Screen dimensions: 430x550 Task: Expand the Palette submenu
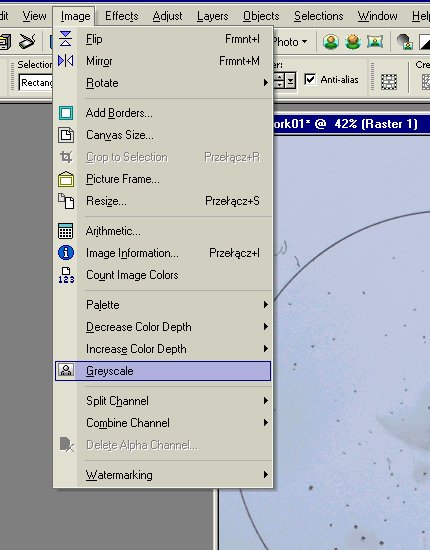(x=163, y=305)
